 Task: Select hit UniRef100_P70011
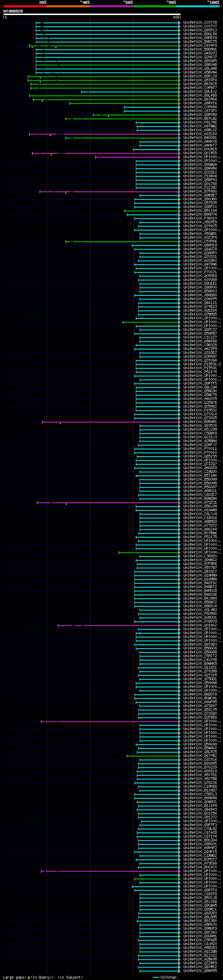click(200, 449)
